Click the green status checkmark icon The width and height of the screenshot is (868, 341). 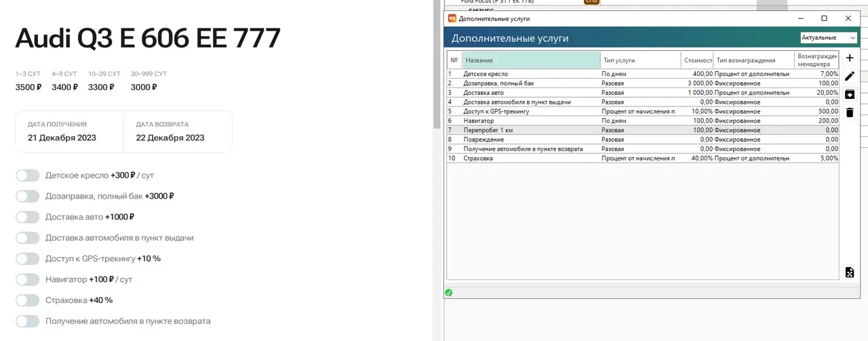(448, 293)
